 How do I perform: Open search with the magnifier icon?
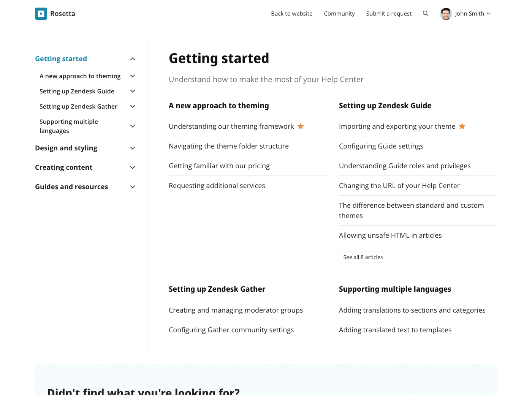[426, 14]
